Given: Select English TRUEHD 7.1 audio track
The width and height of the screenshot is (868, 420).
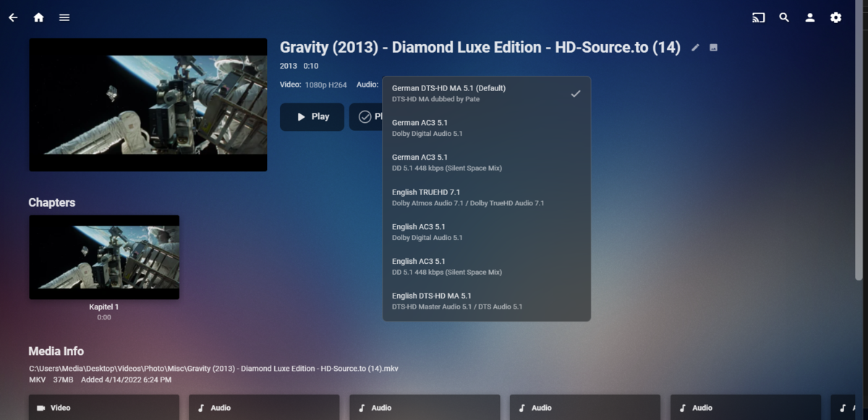Looking at the screenshot, I should pyautogui.click(x=486, y=197).
